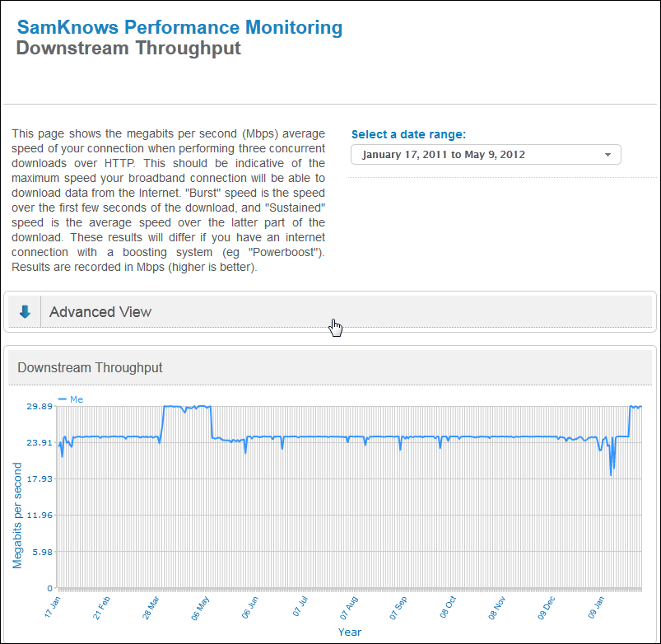Click the '17.93' y-axis value
This screenshot has width=661, height=644.
tap(40, 478)
